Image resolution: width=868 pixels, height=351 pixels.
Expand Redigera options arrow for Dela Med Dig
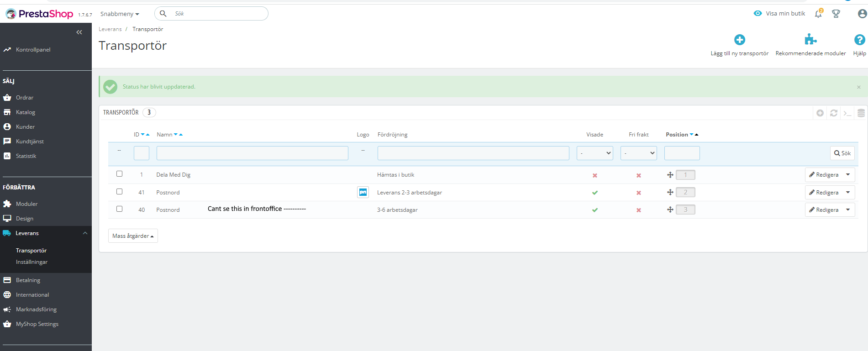[x=848, y=175]
